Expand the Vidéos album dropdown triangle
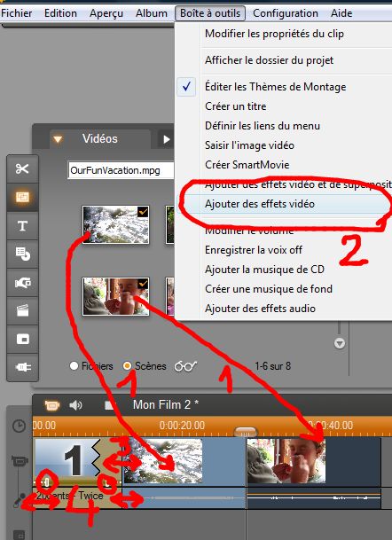 tap(58, 139)
